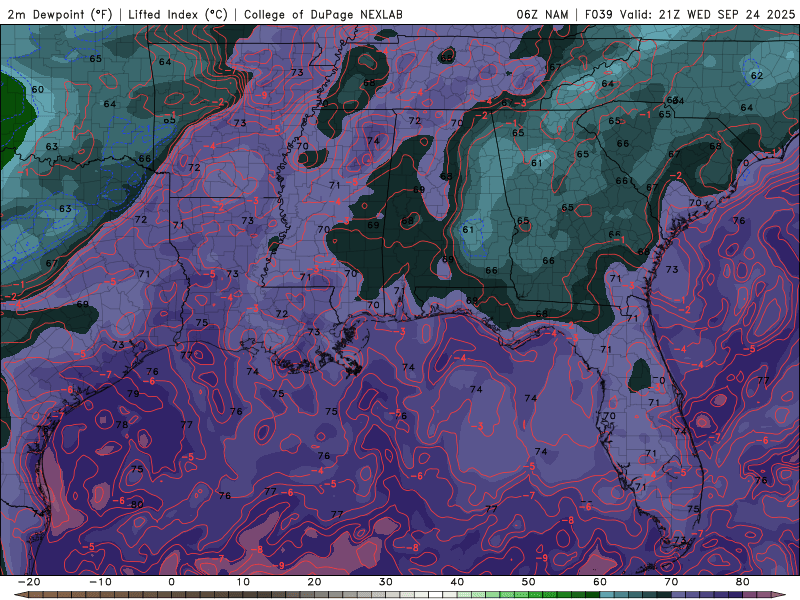This screenshot has height=600, width=800.
Task: Click the "Lifted Index (°C)" title text
Action: [x=178, y=14]
